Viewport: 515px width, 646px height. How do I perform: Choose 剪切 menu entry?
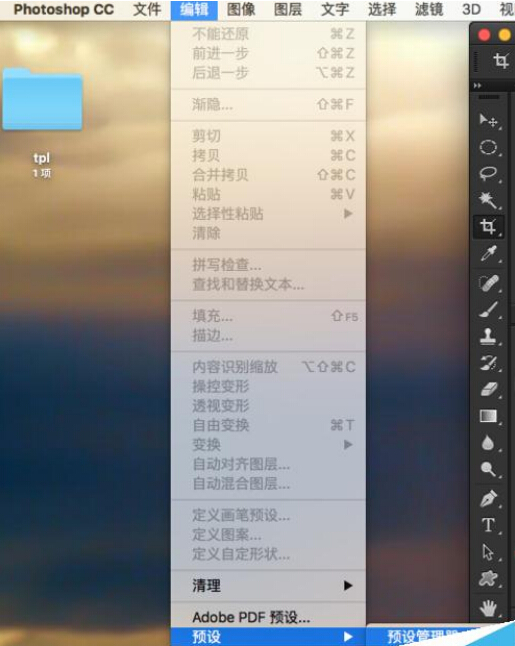tap(268, 136)
